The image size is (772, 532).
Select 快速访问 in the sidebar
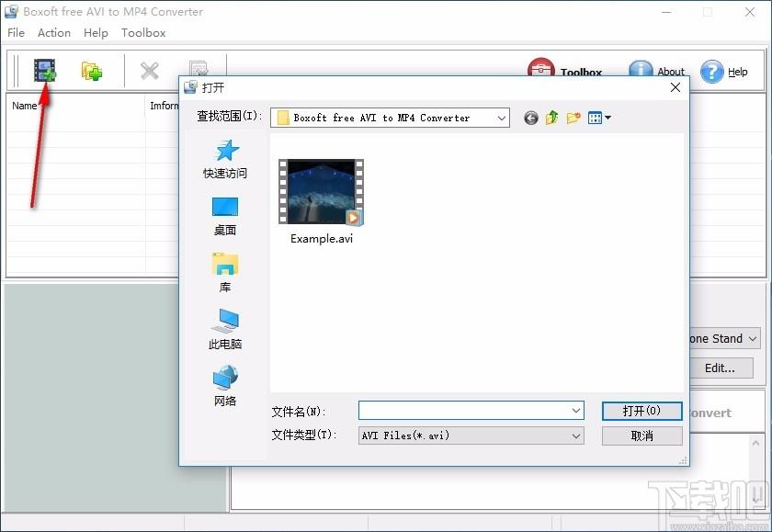(x=225, y=159)
